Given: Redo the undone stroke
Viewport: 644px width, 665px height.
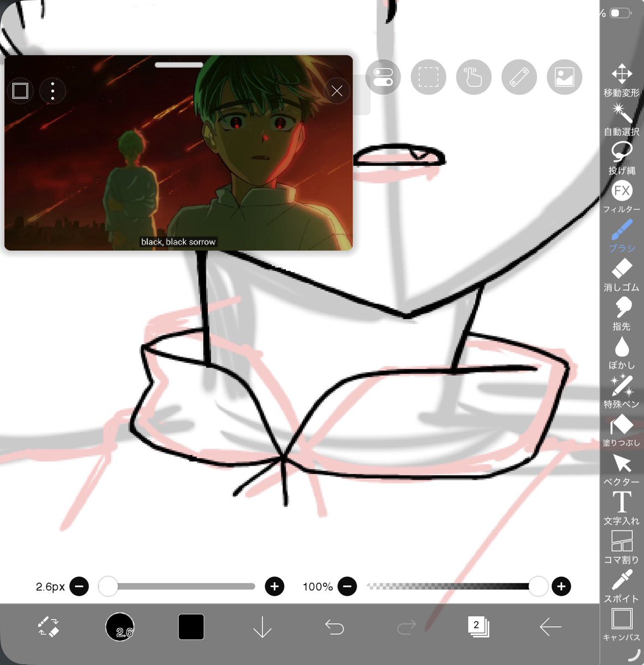Looking at the screenshot, I should tap(406, 627).
